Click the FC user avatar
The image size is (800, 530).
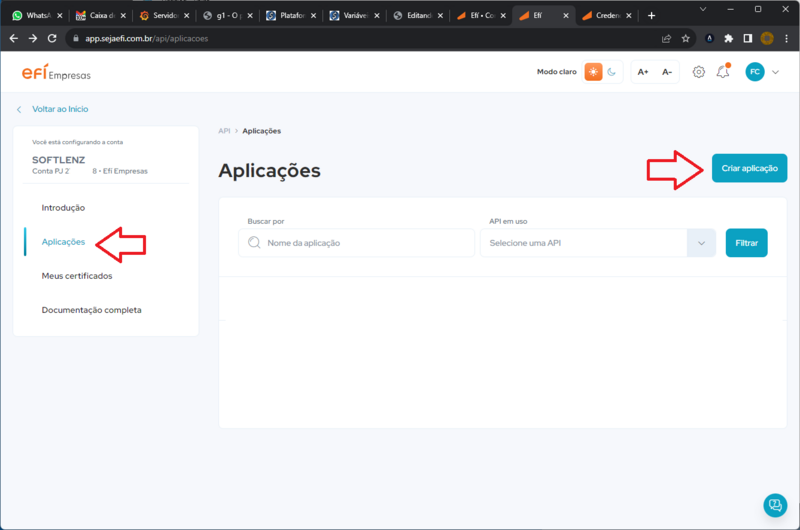click(755, 72)
